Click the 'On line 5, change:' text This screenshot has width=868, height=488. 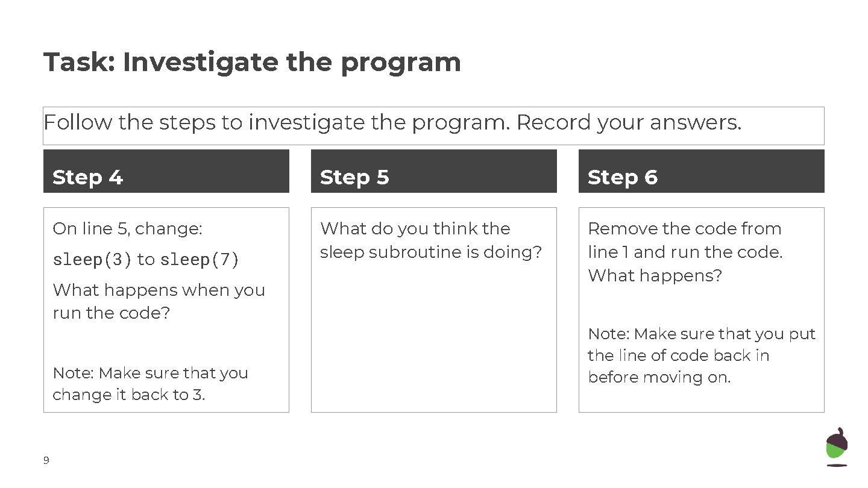click(127, 229)
